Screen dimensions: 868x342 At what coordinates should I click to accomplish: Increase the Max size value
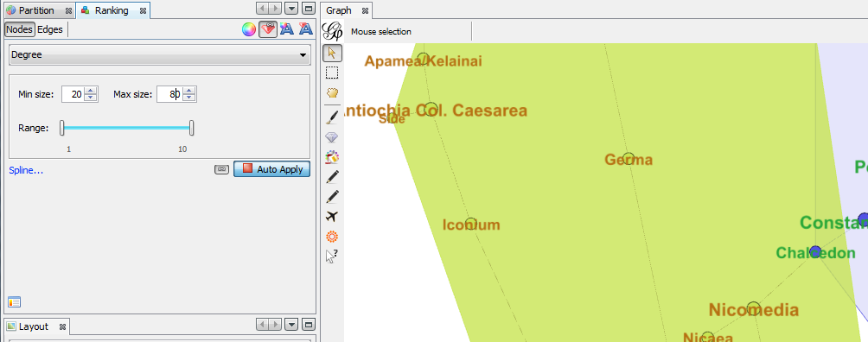(189, 91)
